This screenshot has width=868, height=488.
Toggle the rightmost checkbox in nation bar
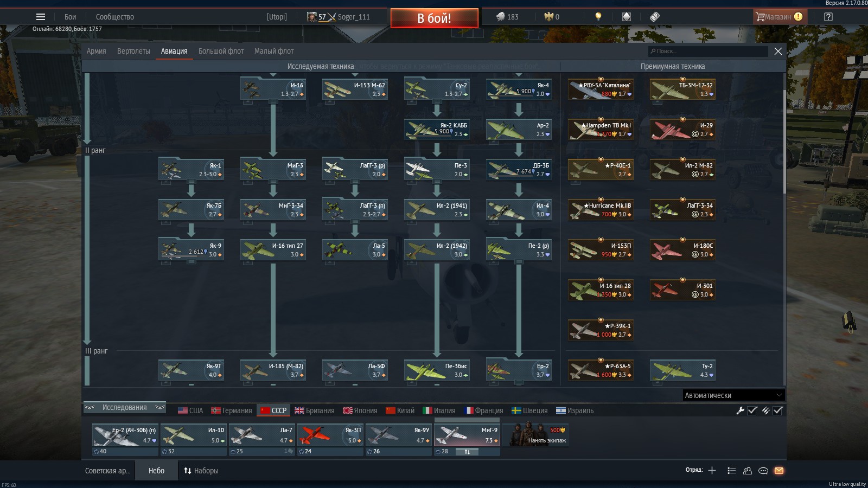tap(778, 410)
